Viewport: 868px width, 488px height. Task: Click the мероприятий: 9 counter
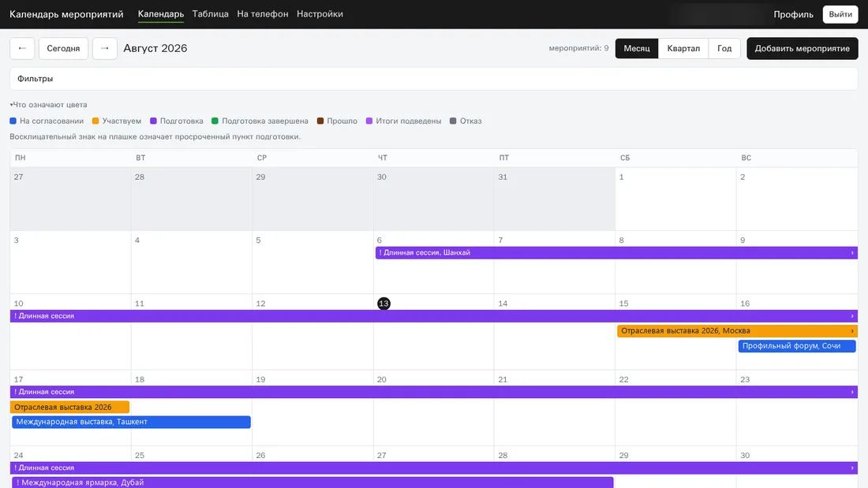[578, 48]
